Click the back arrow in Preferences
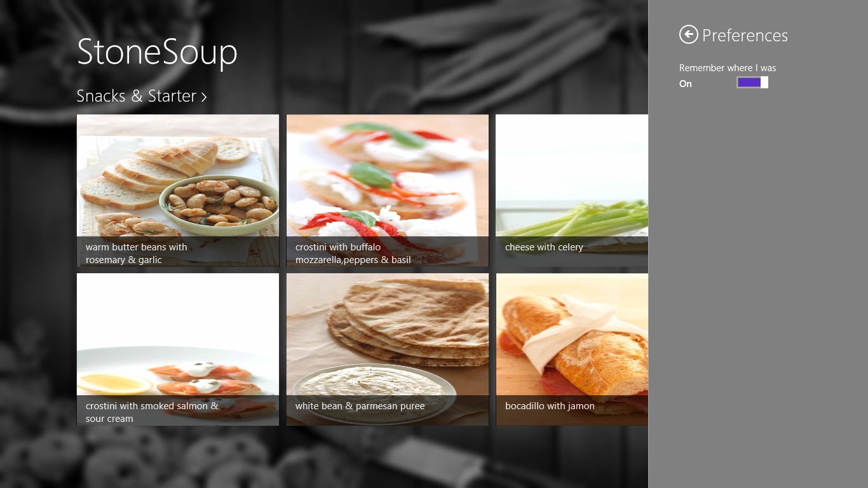Screen dimensions: 868x488 pos(688,34)
